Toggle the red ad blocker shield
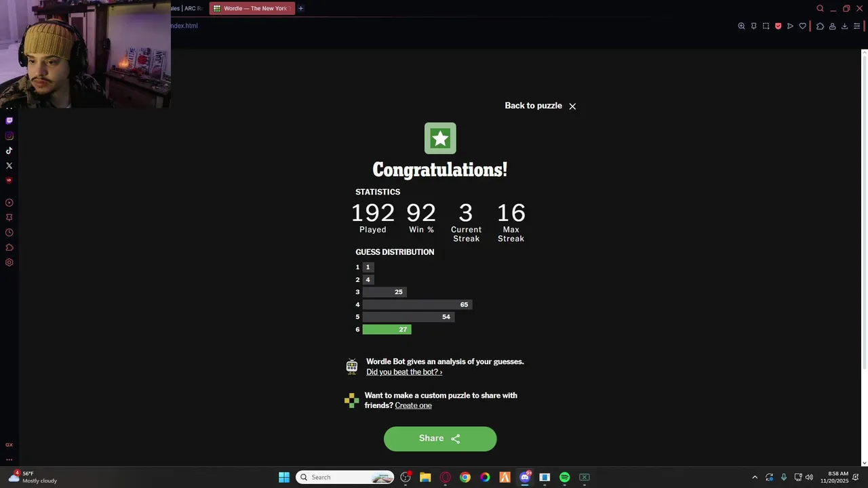Screen dimensions: 868x488 pos(778,26)
